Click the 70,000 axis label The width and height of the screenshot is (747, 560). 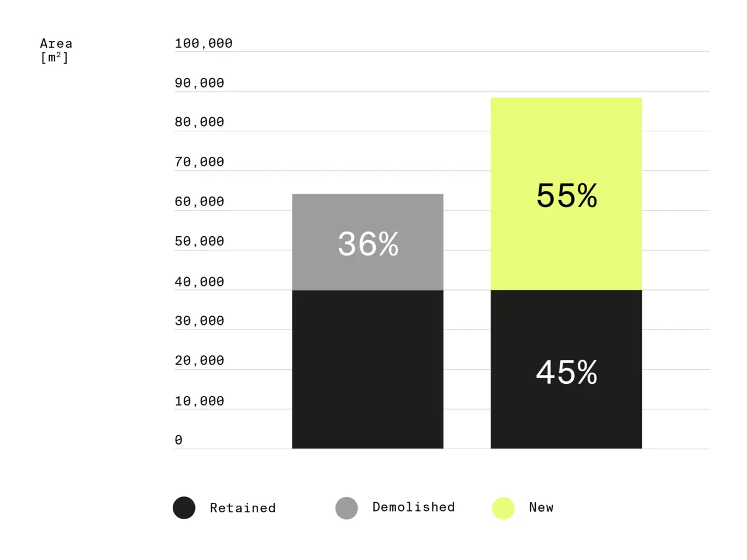pos(199,162)
